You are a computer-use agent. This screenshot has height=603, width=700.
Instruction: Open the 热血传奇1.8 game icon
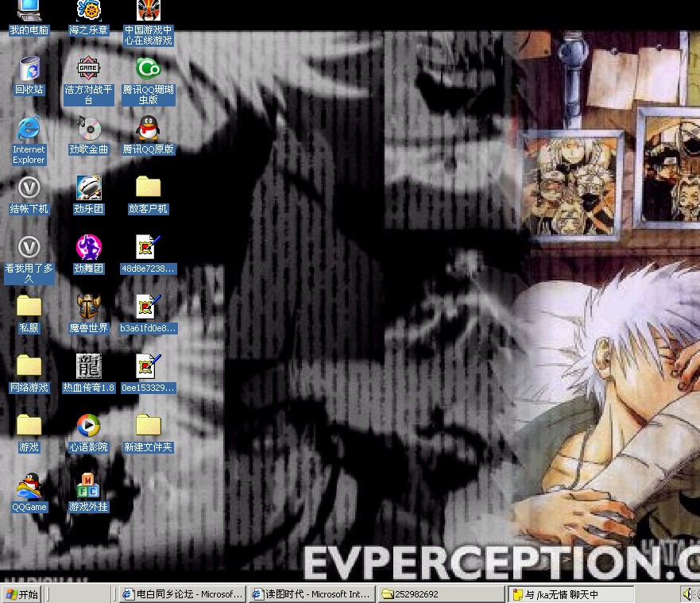[88, 366]
